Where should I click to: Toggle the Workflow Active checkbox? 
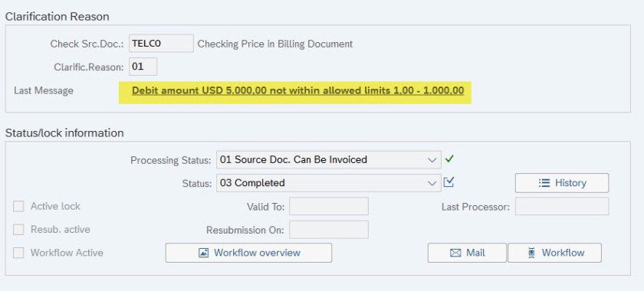coord(18,253)
